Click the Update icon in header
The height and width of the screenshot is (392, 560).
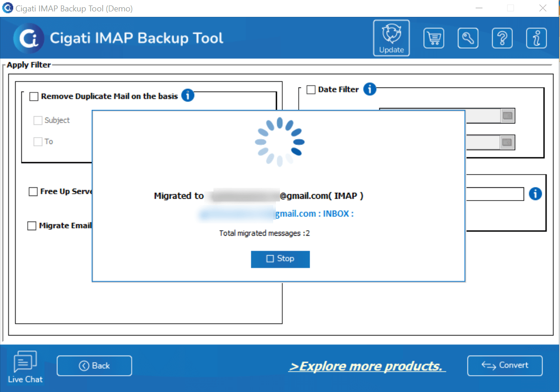click(391, 38)
